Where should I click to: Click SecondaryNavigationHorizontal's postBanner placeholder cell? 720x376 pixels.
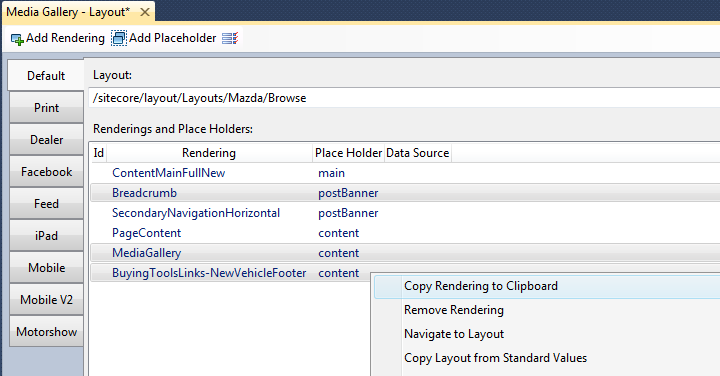coord(348,213)
